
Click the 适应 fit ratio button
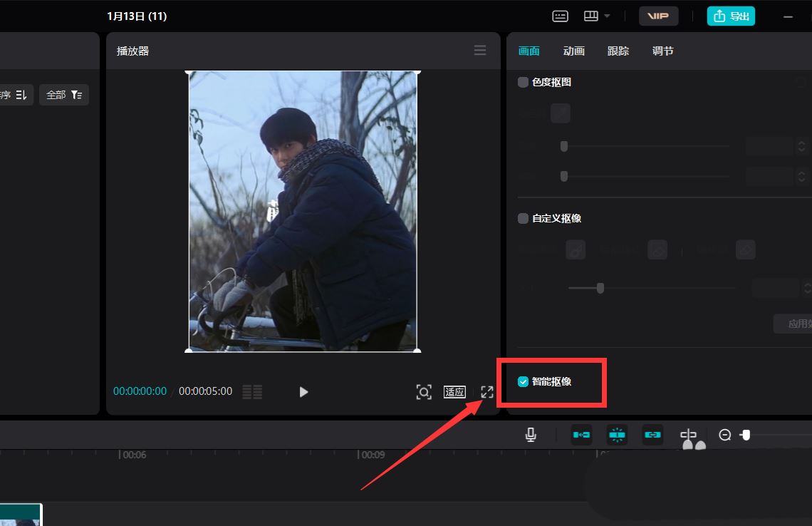coord(454,392)
